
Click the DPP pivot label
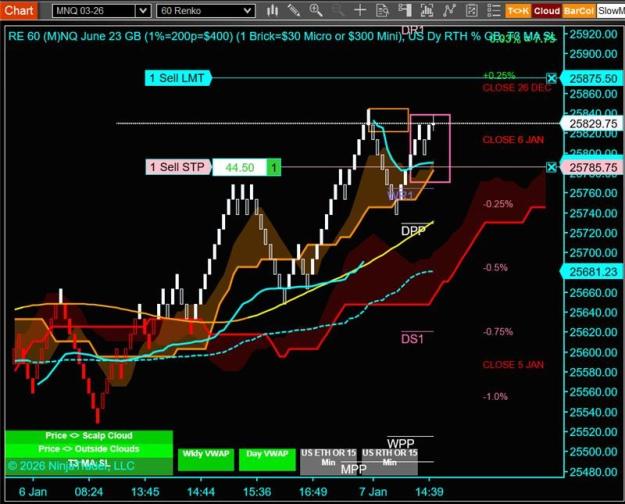coord(413,231)
